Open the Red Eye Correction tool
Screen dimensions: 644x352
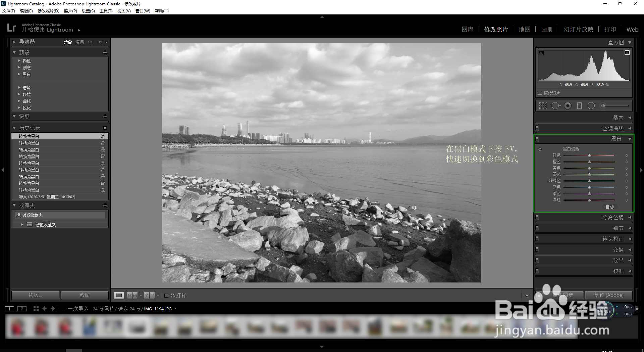[568, 105]
